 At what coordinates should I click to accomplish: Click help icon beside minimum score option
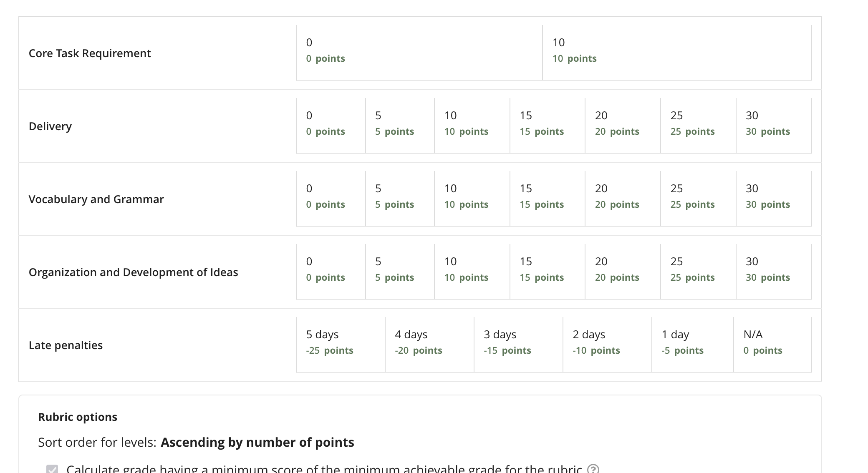click(x=593, y=469)
